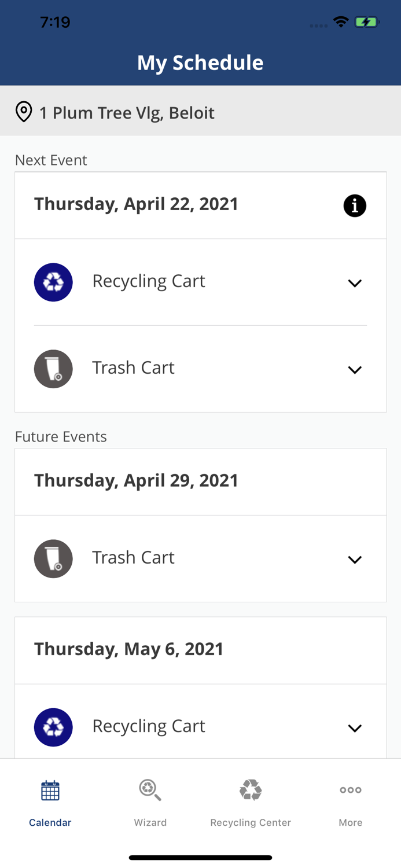
Task: Tap the location pin icon next to the address
Action: (x=24, y=111)
